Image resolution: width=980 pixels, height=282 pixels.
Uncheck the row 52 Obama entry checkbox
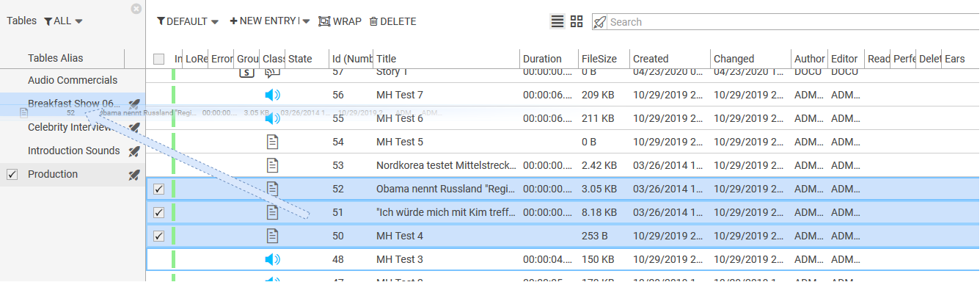(x=158, y=189)
